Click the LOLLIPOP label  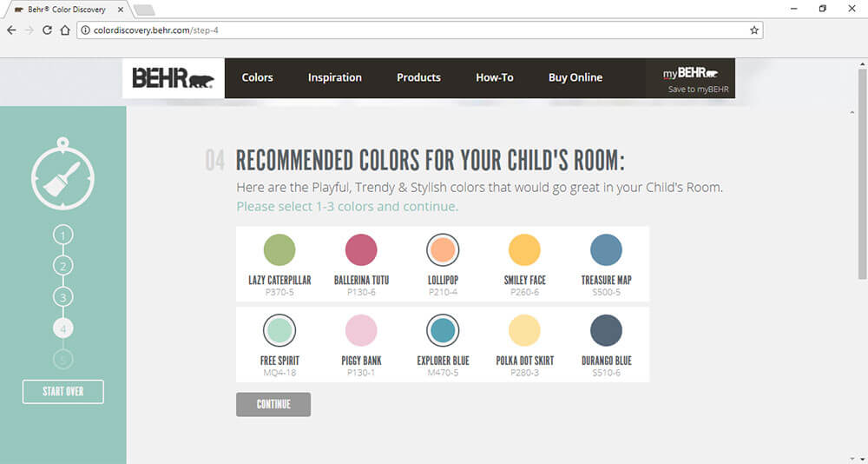coord(443,281)
